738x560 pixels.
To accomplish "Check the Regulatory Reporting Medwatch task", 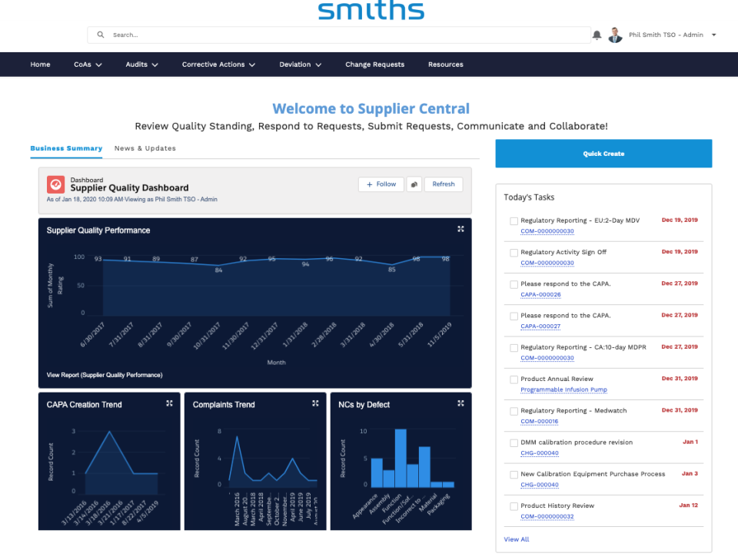I will pos(514,412).
